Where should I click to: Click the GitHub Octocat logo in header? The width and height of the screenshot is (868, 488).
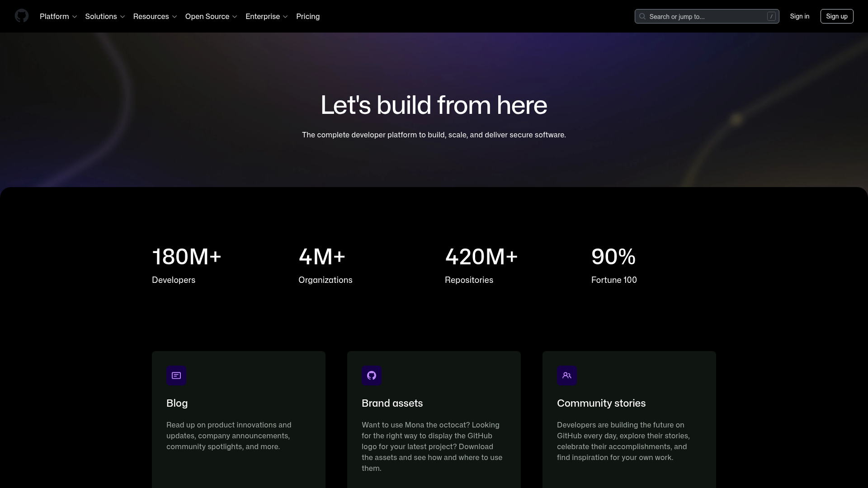click(22, 16)
